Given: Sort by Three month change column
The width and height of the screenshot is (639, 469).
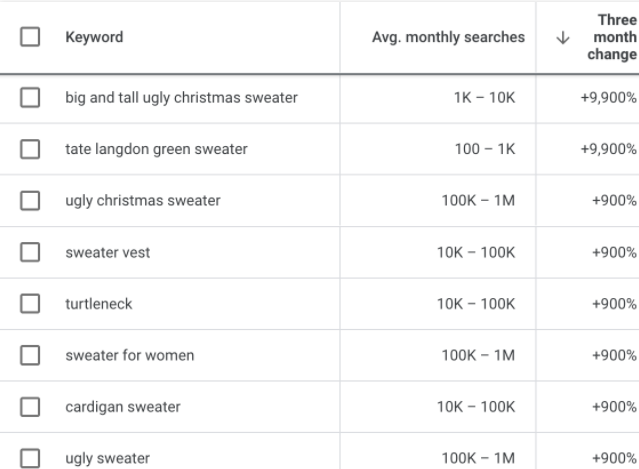Looking at the screenshot, I should [612, 38].
